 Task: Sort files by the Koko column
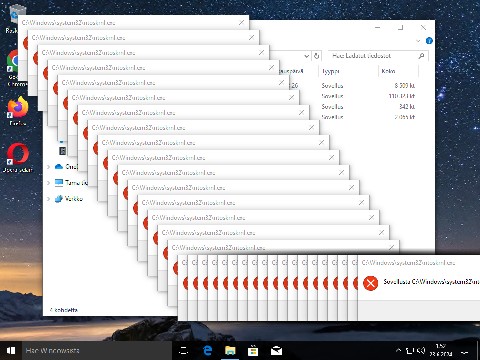tap(398, 71)
